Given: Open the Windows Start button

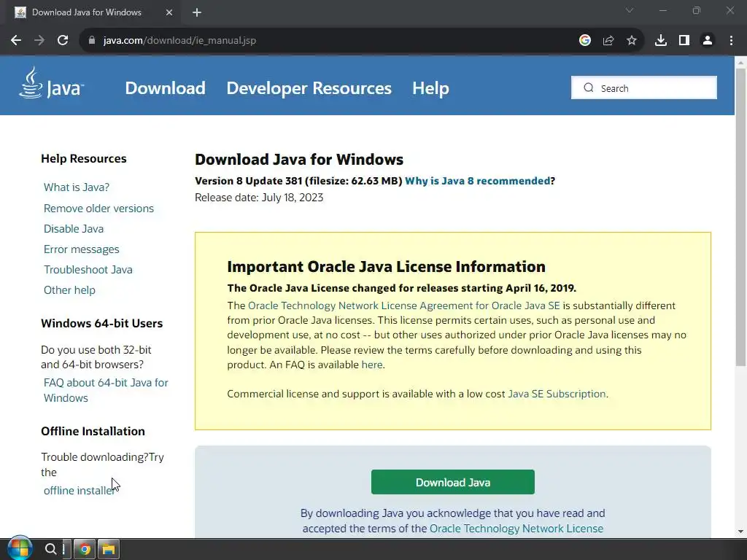Looking at the screenshot, I should tap(20, 548).
